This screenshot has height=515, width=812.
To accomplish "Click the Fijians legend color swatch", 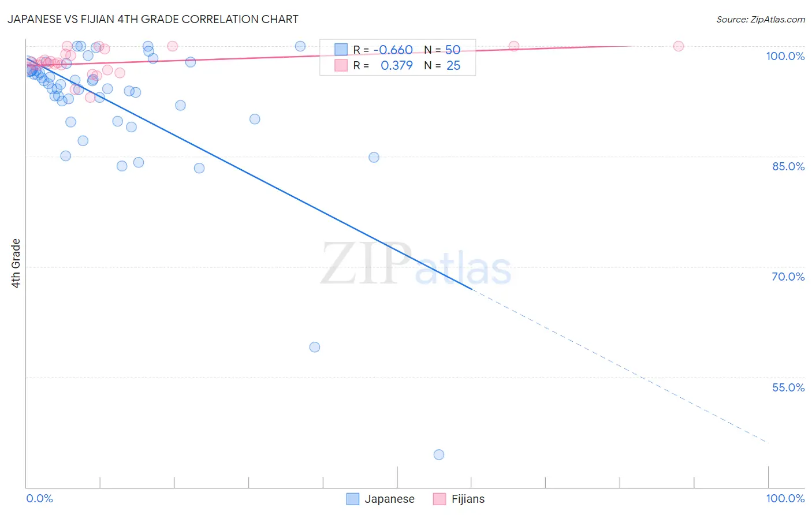I will click(439, 499).
